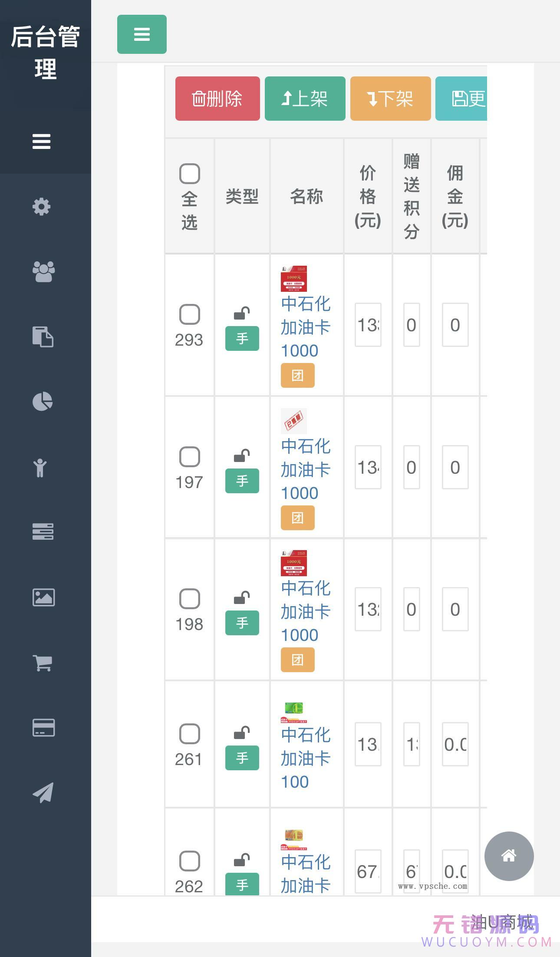Check the checkbox for product 293
The width and height of the screenshot is (560, 957).
[189, 313]
